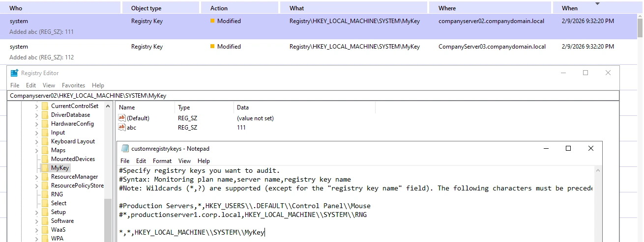Sort by the Who column header
644x242 pixels.
[60, 8]
